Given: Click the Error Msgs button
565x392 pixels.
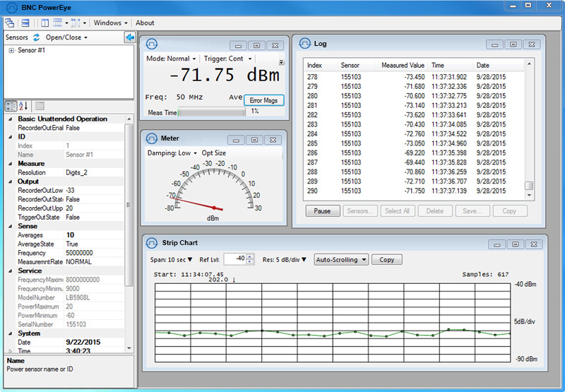Looking at the screenshot, I should [x=263, y=100].
